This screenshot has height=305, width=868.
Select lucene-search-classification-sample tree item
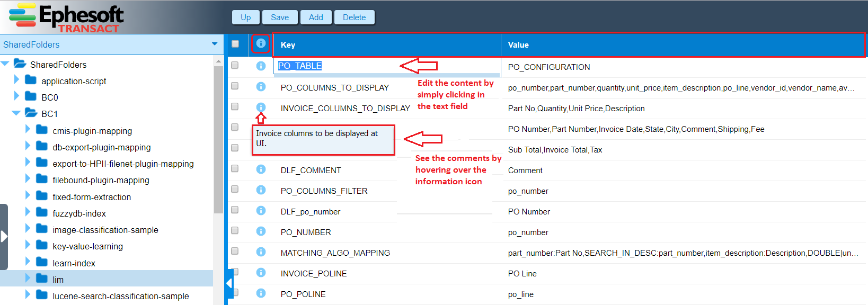(x=120, y=296)
